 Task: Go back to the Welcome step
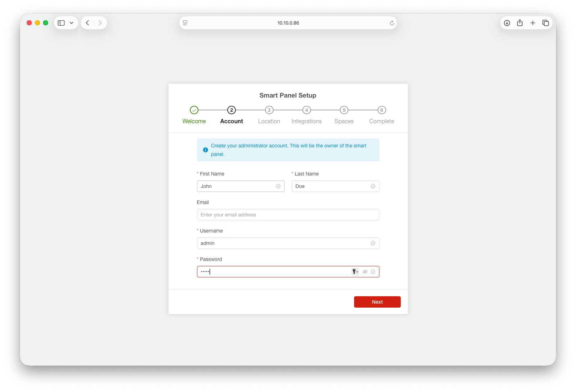(x=194, y=121)
